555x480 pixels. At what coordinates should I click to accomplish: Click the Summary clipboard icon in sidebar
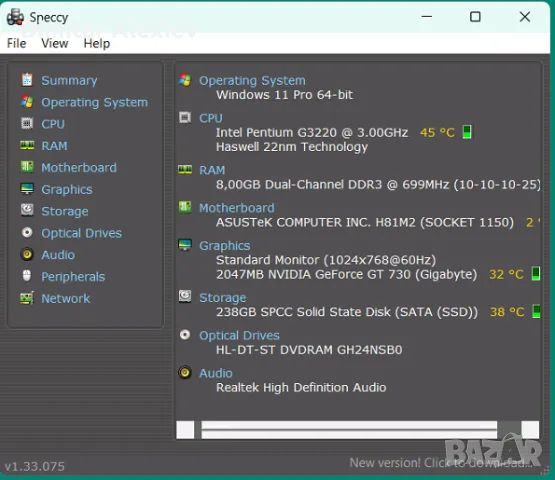(27, 80)
